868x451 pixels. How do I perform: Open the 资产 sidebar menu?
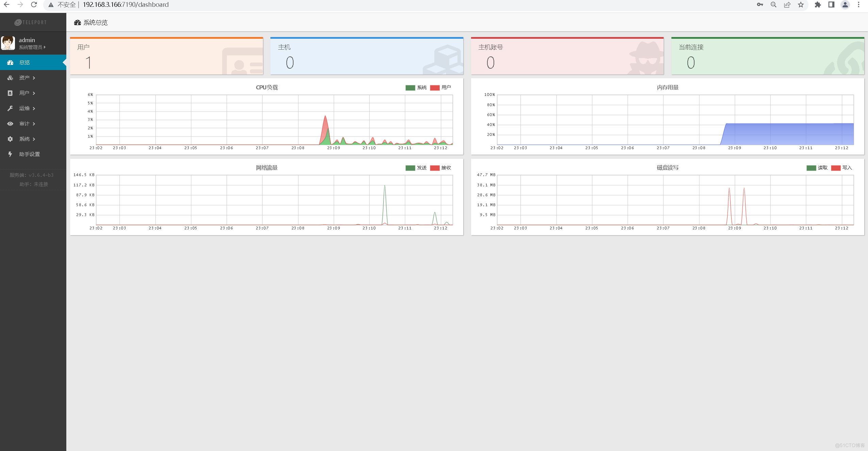click(x=33, y=78)
